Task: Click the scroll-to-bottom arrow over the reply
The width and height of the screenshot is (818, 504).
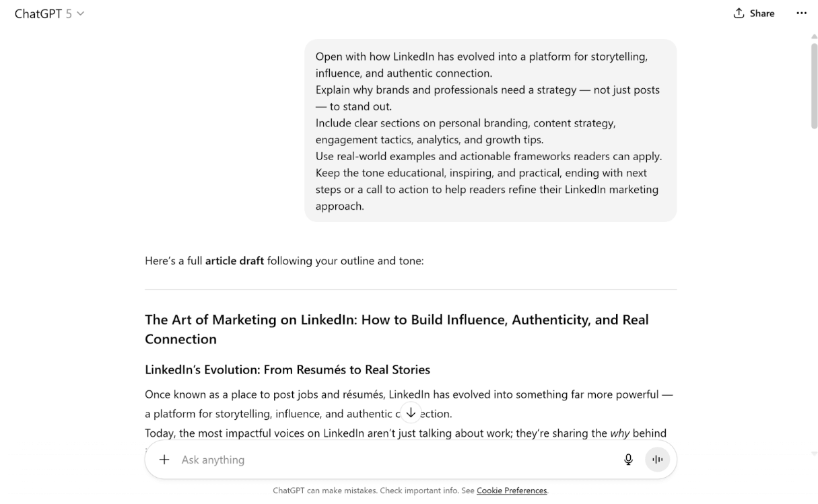Action: point(411,411)
